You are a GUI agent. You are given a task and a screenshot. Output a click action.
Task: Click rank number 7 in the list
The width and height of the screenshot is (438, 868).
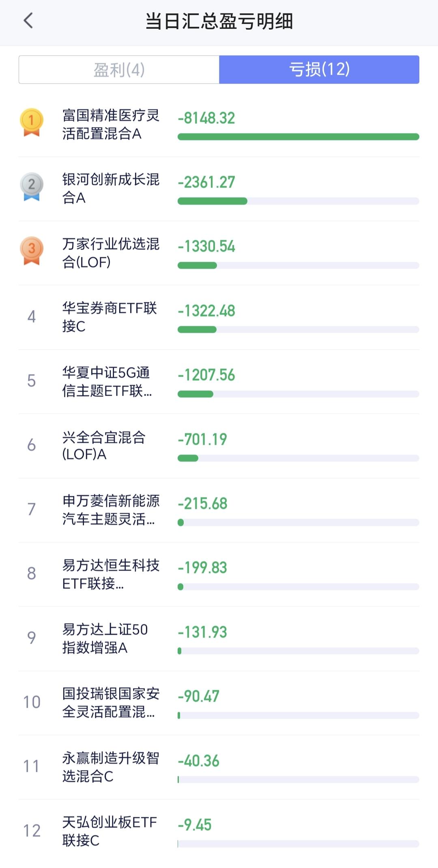(x=31, y=509)
